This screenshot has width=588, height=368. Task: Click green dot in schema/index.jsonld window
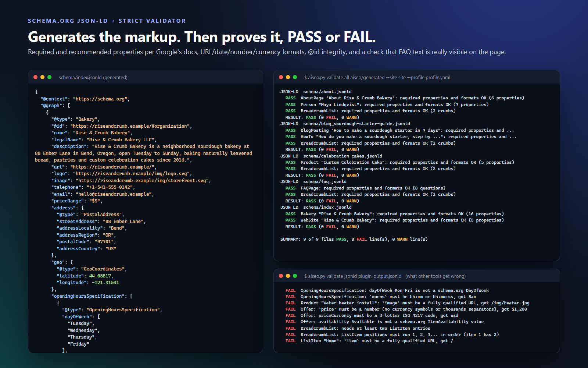[x=50, y=77]
